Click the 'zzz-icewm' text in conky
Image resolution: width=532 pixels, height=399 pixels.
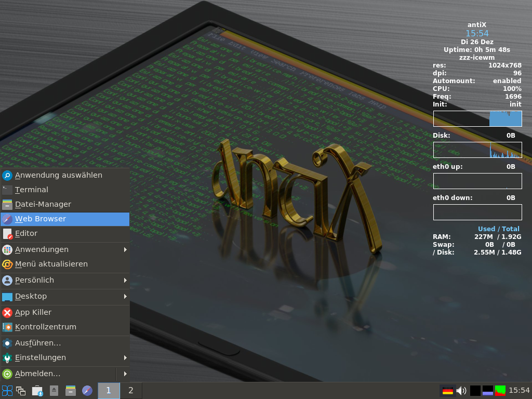(477, 57)
